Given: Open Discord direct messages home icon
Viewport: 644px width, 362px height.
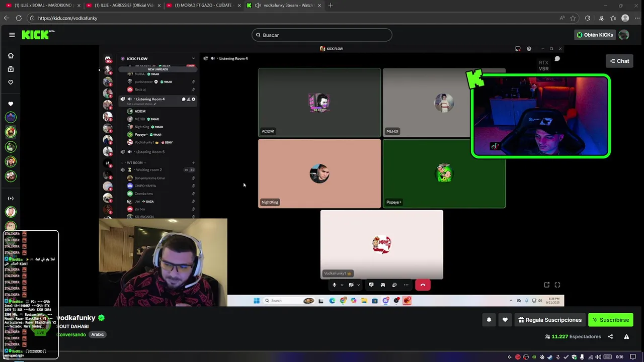Looking at the screenshot, I should coord(108,59).
